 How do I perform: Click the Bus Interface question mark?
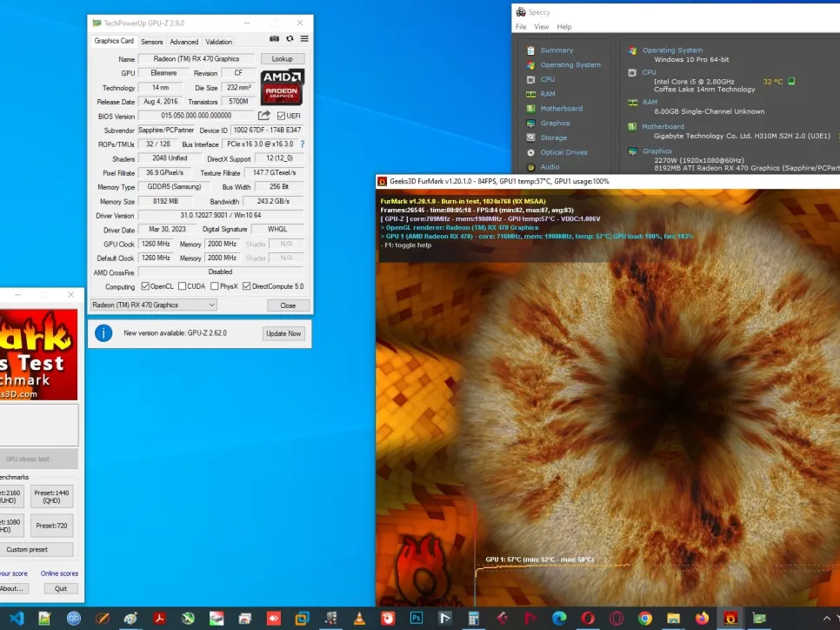[303, 144]
